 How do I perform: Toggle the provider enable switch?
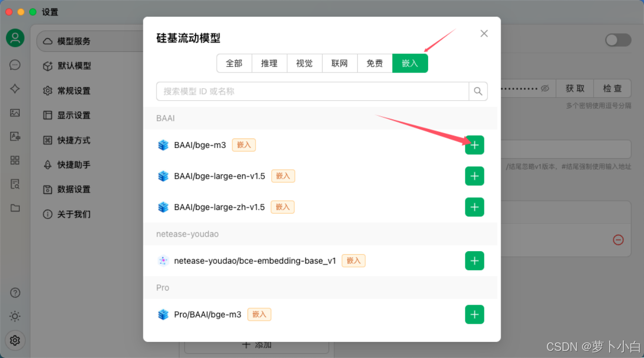[618, 40]
